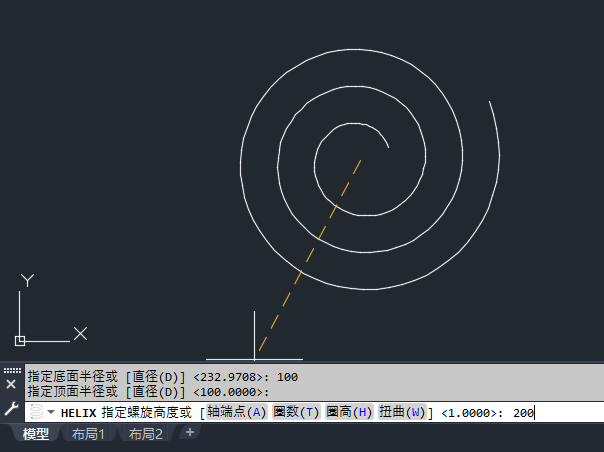
Task: Click the X axis label of UCS icon
Action: [80, 333]
